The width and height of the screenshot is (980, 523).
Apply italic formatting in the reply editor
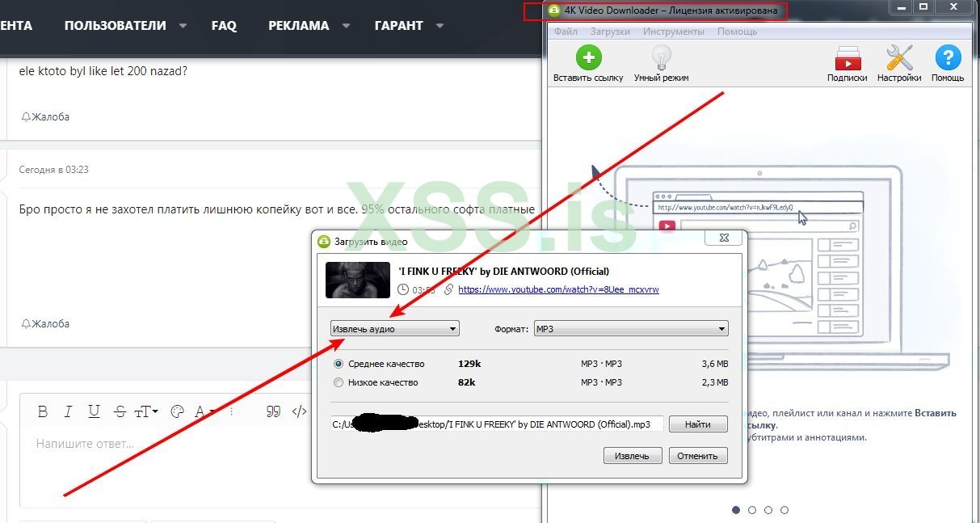click(x=69, y=411)
